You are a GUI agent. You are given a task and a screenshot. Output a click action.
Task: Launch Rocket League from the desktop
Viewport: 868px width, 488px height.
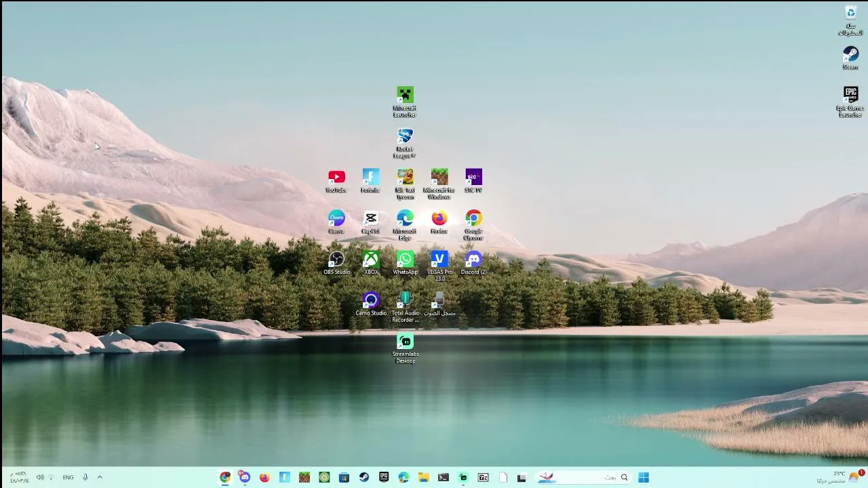(x=405, y=143)
